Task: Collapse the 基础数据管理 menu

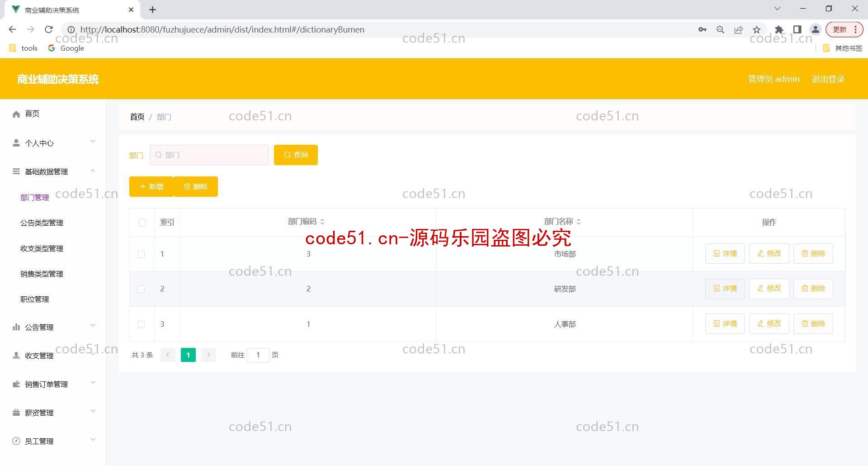Action: [x=93, y=171]
